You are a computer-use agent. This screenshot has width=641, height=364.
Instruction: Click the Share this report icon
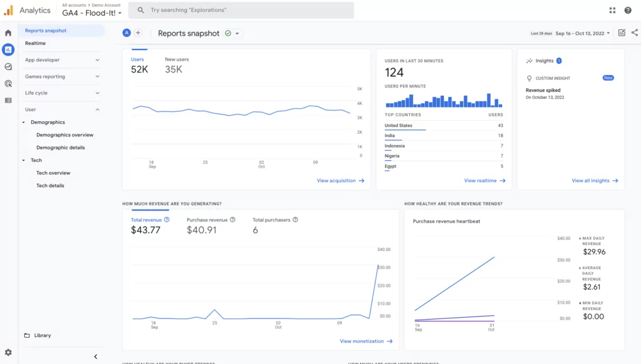click(634, 33)
